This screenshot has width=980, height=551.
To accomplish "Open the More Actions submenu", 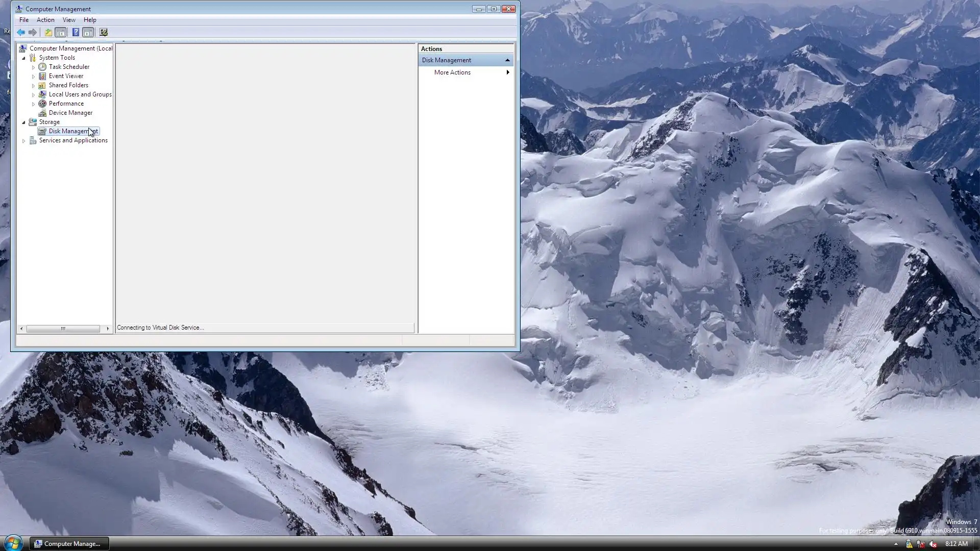I will click(x=452, y=72).
